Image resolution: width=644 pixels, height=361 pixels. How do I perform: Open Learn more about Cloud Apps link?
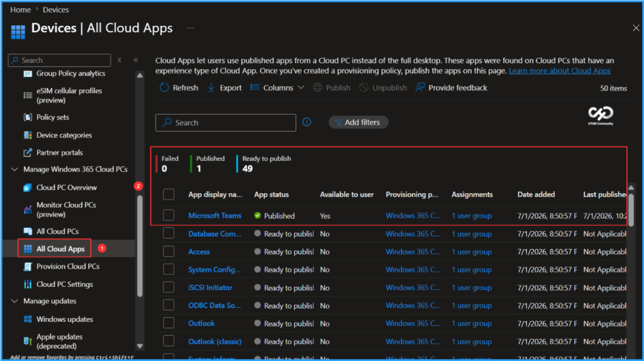tap(559, 70)
